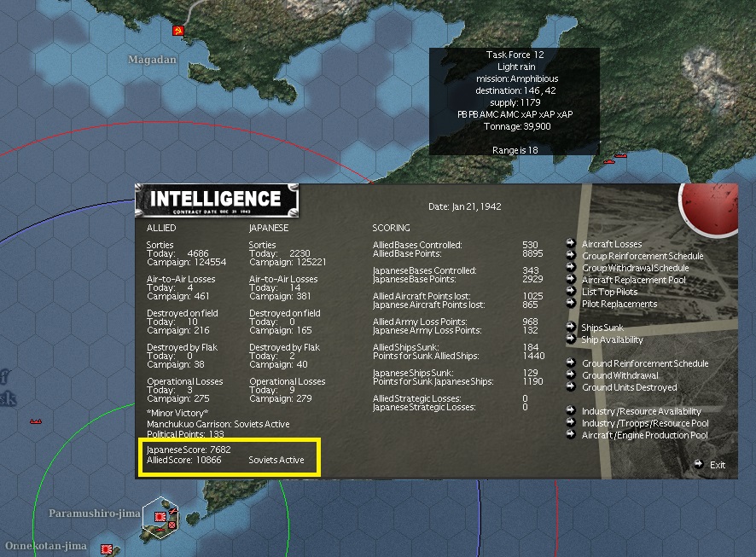
Task: Select the Soviet base flag at Magadan
Action: (178, 31)
